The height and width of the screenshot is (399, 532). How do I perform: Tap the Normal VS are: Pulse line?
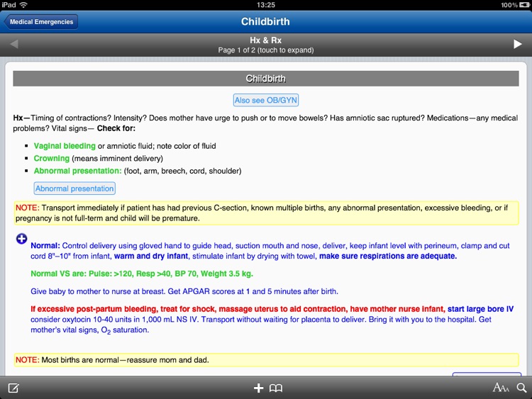[142, 274]
